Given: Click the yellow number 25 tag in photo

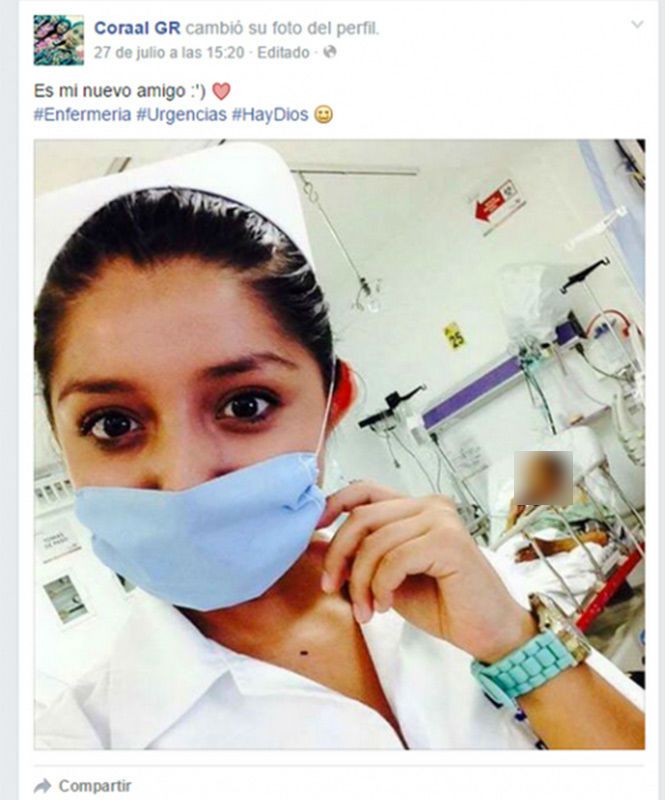Looking at the screenshot, I should 454,336.
